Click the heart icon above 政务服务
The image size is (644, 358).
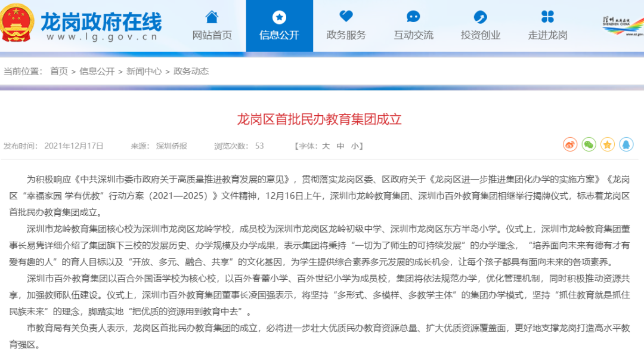[346, 17]
